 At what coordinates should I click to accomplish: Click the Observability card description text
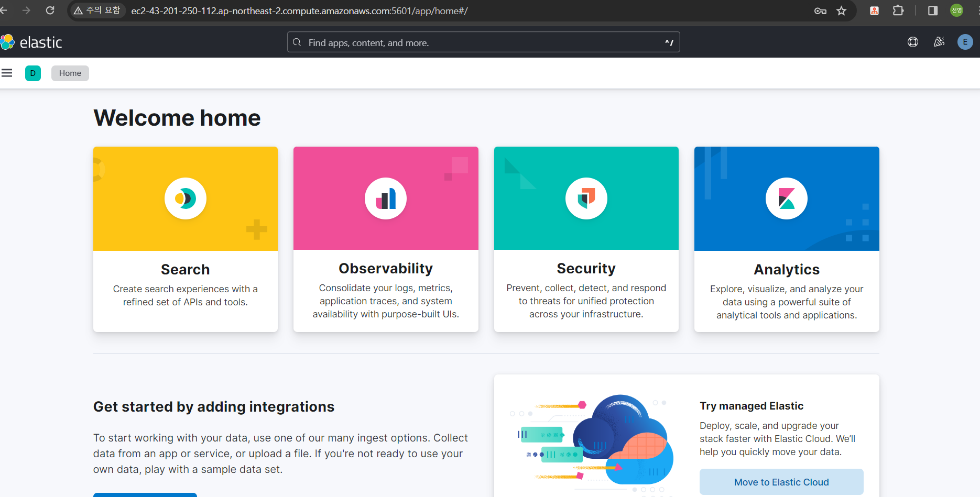(x=386, y=301)
